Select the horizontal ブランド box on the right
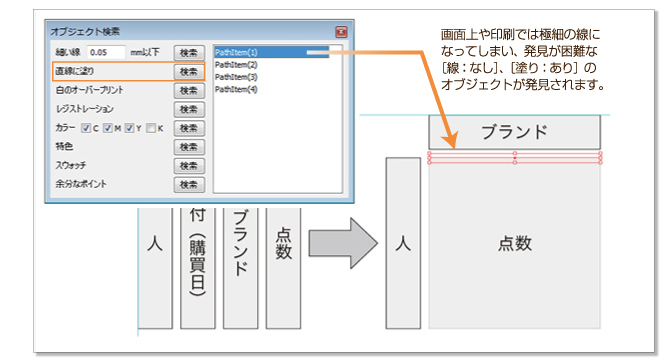The image size is (668, 364). (x=514, y=132)
